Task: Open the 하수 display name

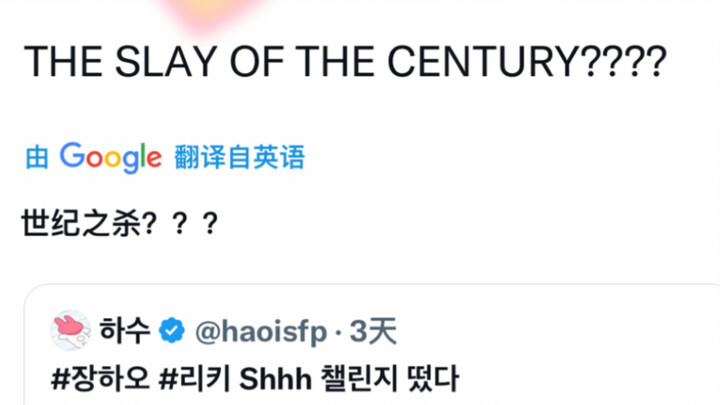Action: 124,330
